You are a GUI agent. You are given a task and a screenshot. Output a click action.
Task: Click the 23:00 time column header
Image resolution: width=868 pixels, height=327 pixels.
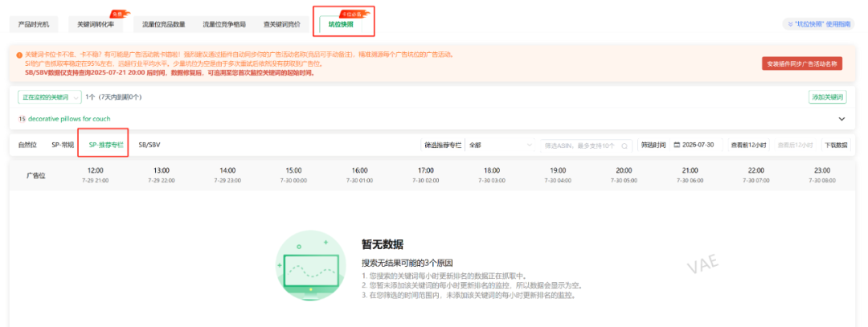coord(822,174)
